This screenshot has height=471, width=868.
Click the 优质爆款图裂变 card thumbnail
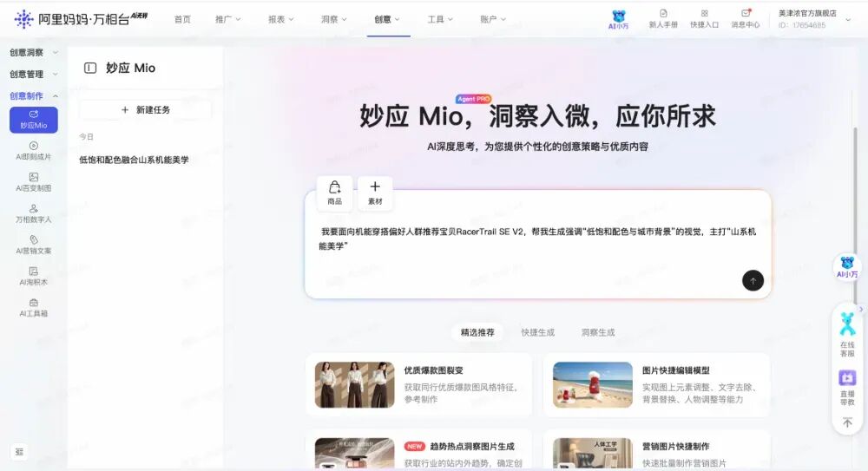click(x=353, y=384)
